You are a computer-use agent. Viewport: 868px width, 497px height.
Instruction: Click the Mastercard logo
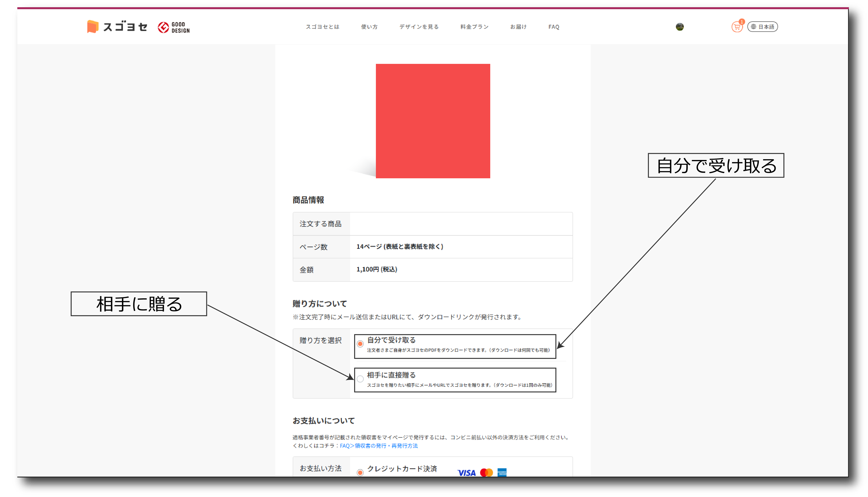[x=486, y=473]
